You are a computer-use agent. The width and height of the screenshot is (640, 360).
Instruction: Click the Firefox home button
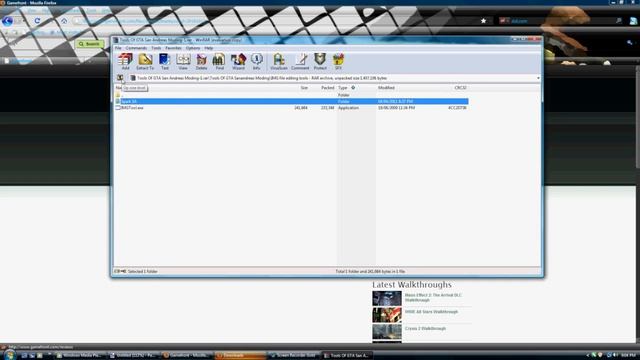(64, 21)
